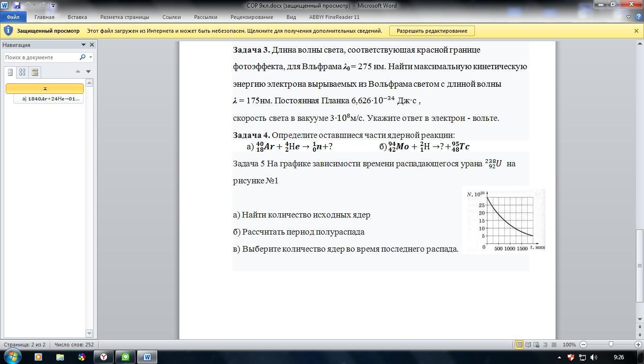Open Navigation pane options dropdown arrow

(83, 45)
